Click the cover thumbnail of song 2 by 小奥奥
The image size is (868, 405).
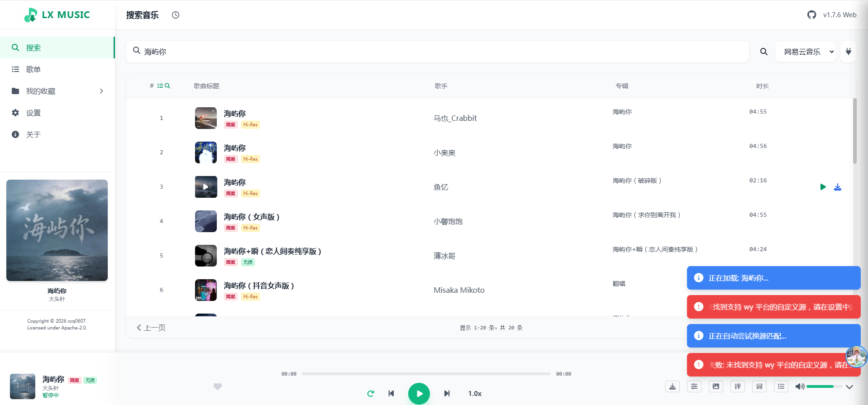pos(206,152)
